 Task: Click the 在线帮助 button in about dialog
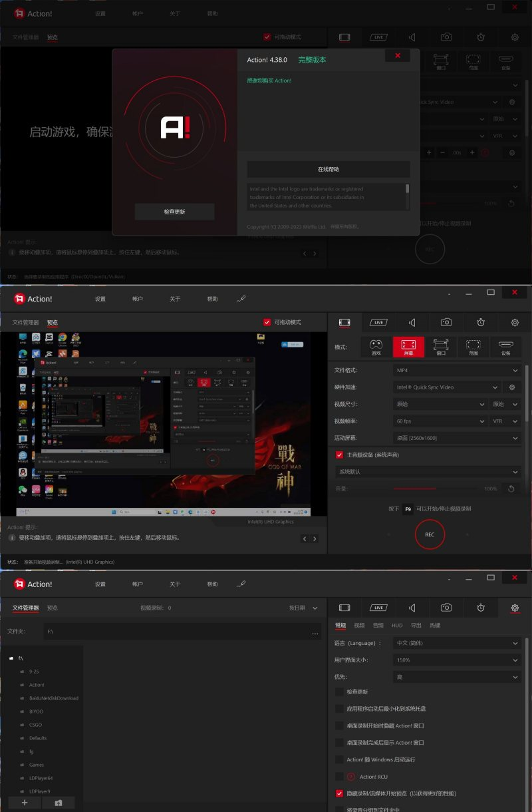329,169
